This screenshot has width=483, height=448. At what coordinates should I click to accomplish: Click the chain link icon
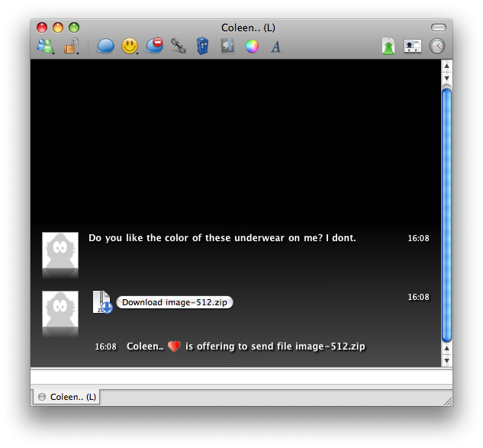click(179, 46)
